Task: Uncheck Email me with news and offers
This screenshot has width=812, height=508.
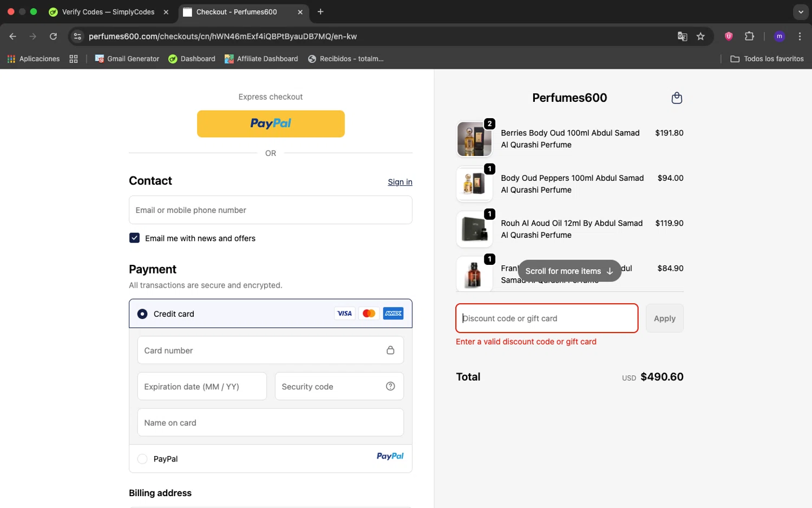Action: point(134,238)
